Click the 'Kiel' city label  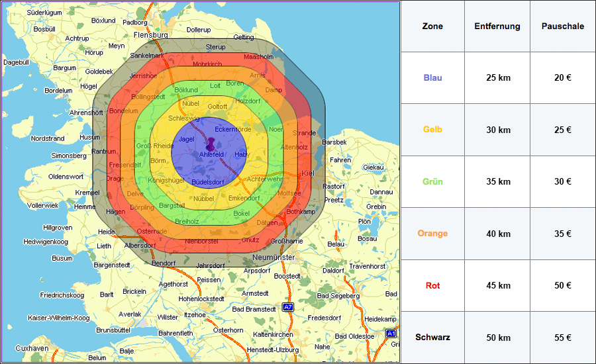(x=307, y=173)
